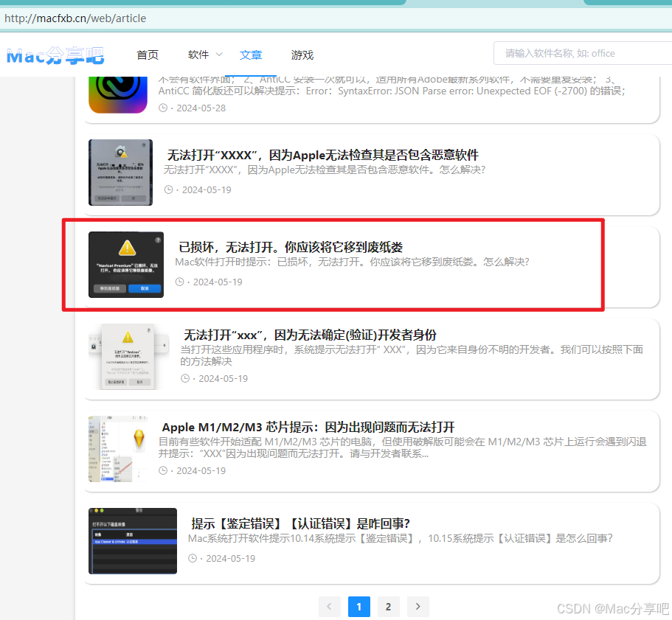Image resolution: width=672 pixels, height=620 pixels.
Task: Open the Navicat Premium damaged warning thumbnail
Action: (x=126, y=265)
